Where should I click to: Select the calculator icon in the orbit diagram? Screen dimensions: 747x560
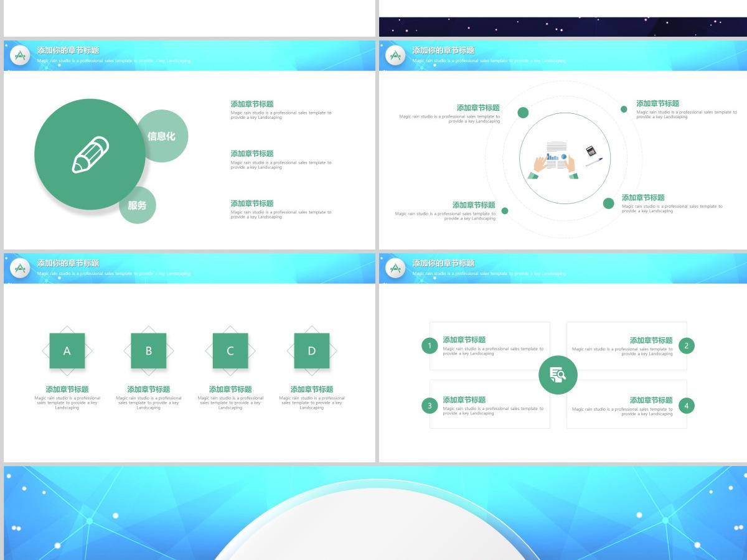591,151
